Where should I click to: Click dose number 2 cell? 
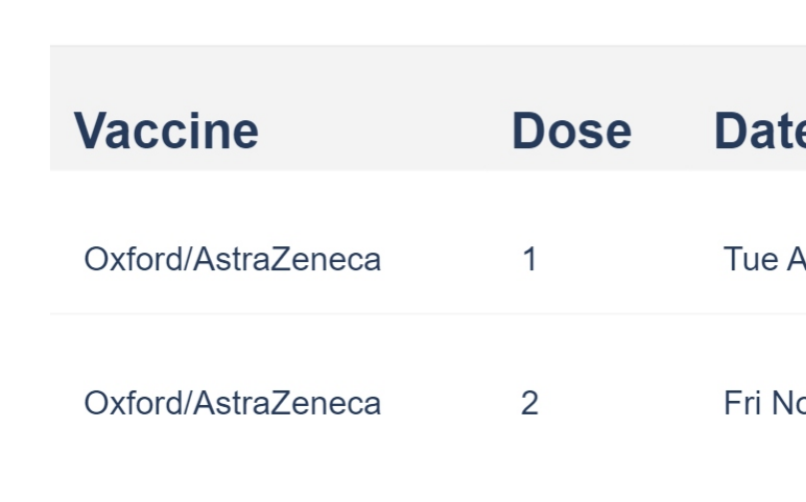pos(530,403)
